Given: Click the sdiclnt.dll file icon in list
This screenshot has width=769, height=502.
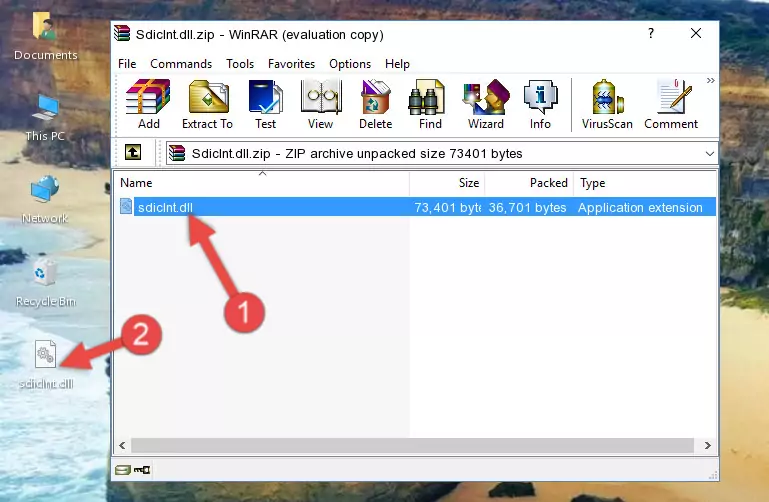Looking at the screenshot, I should [x=126, y=206].
